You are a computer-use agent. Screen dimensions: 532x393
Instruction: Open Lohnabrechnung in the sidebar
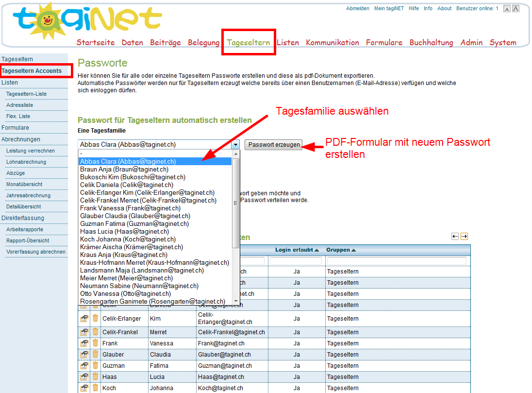pyautogui.click(x=26, y=162)
